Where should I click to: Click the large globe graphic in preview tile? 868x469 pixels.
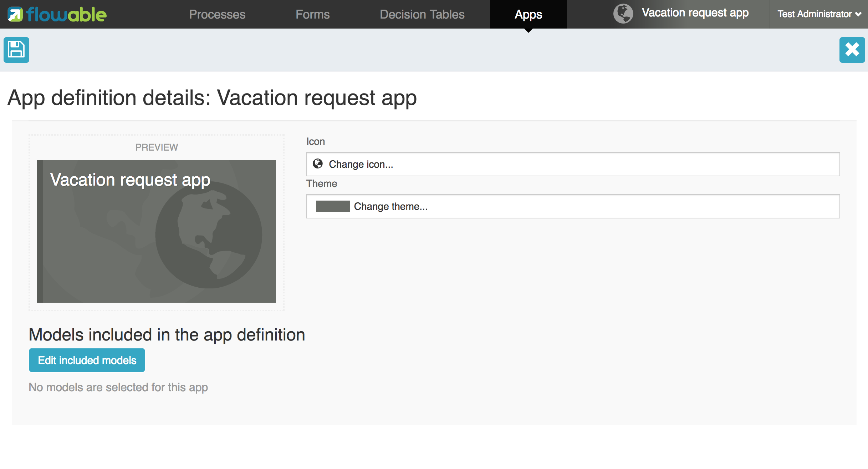tap(209, 234)
